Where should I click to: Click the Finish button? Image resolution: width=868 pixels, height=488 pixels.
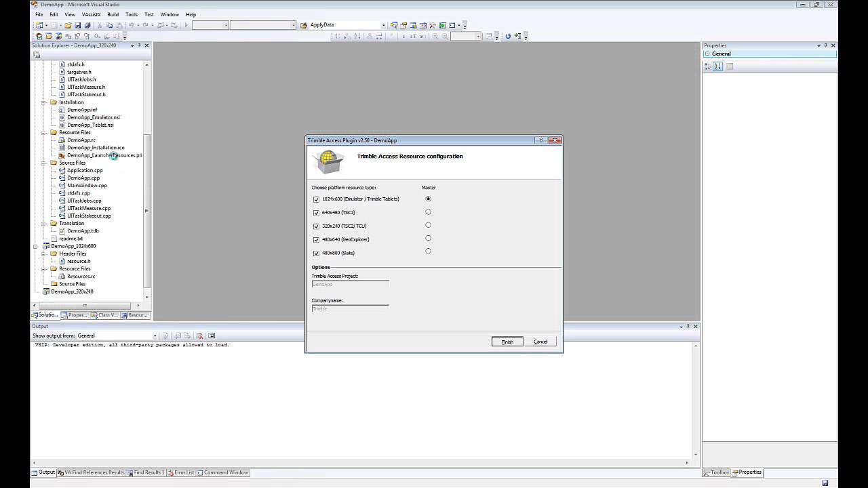coord(507,342)
